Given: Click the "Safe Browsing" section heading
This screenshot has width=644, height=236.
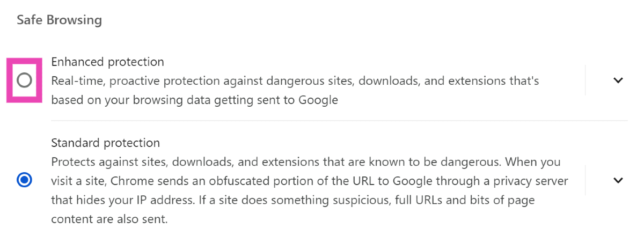Looking at the screenshot, I should [x=59, y=20].
